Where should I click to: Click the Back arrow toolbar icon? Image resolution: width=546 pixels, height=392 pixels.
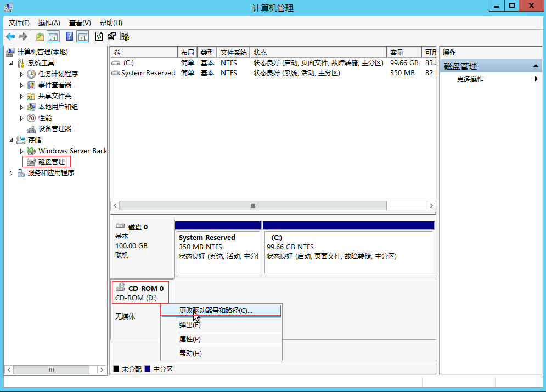click(10, 36)
